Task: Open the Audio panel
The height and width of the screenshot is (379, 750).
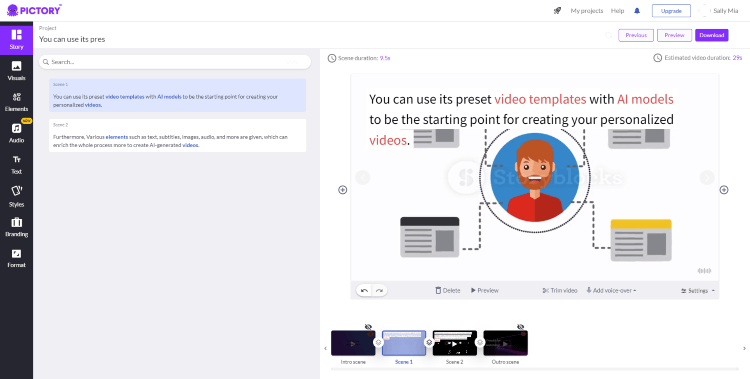Action: point(16,133)
